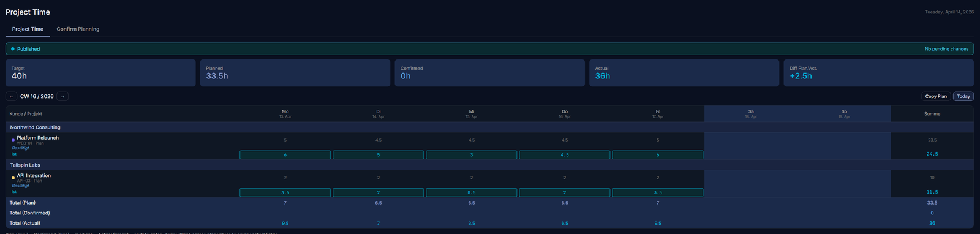Switch to Confirm Planning tab

coord(78,29)
